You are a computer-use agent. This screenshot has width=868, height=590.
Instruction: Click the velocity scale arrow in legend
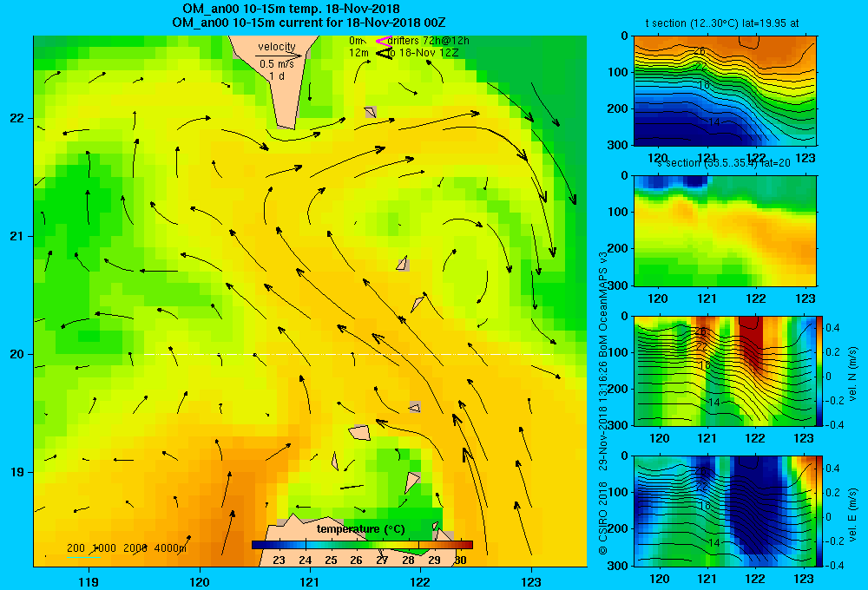point(279,56)
